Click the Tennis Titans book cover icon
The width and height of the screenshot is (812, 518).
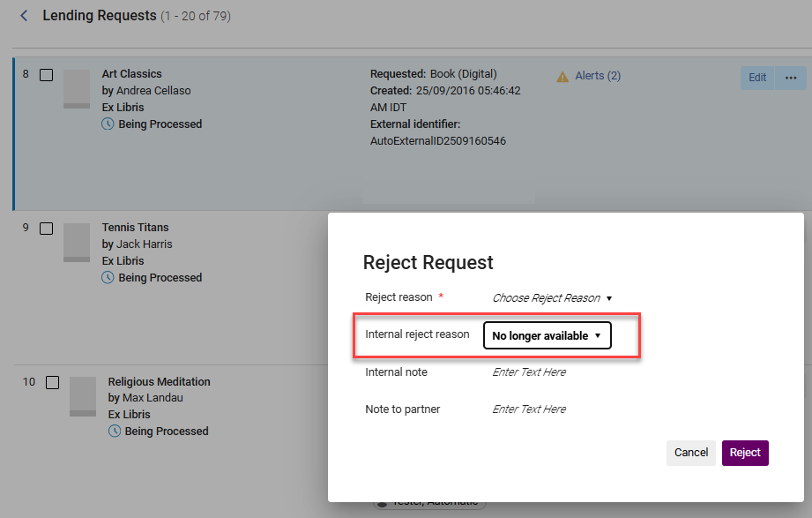[x=77, y=243]
